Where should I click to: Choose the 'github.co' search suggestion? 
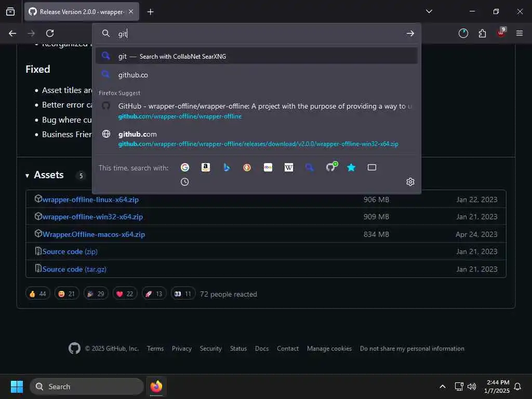pyautogui.click(x=256, y=75)
